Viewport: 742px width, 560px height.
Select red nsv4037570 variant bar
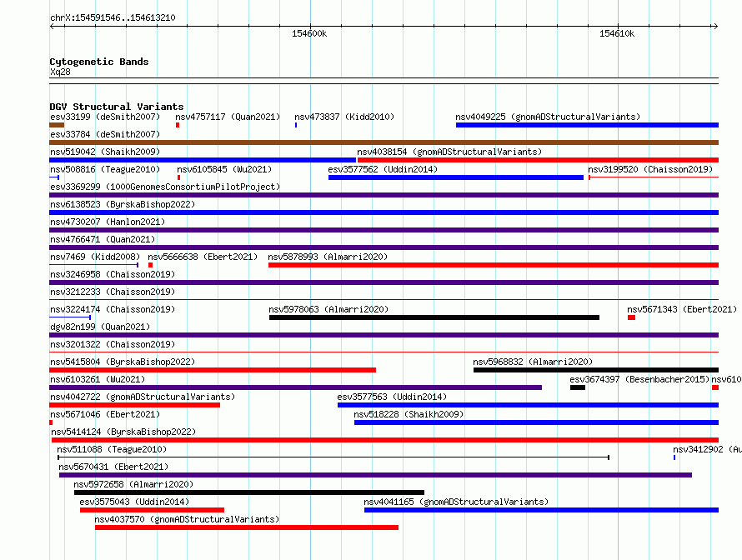point(247,527)
